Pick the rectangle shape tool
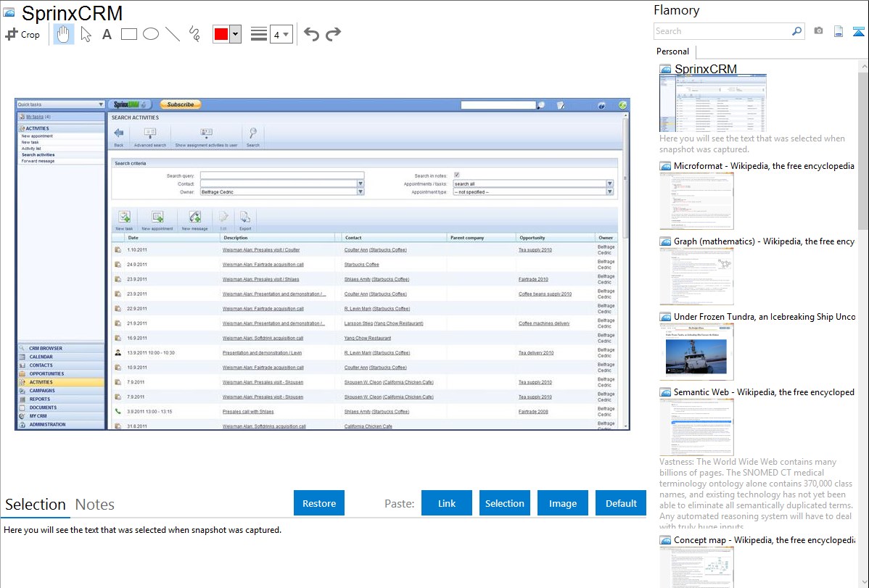The height and width of the screenshot is (588, 869). 128,34
